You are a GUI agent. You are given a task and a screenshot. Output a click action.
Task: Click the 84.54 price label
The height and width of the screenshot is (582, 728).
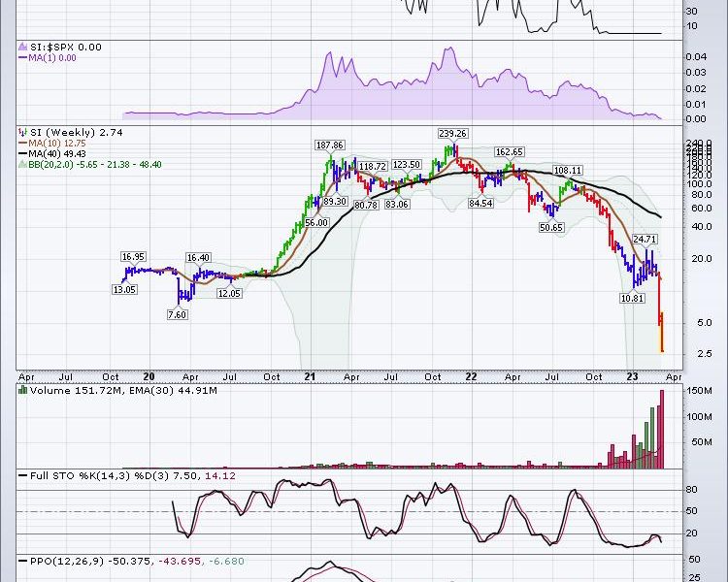(x=480, y=204)
